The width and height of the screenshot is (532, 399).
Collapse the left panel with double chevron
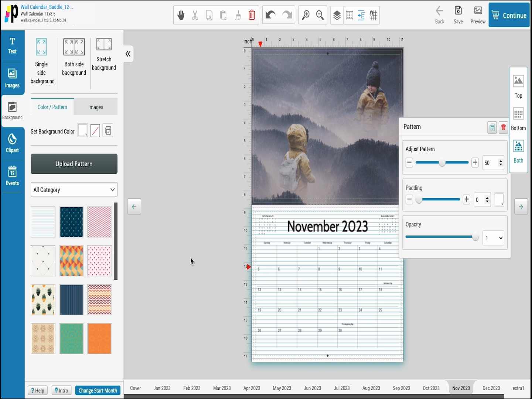(128, 54)
